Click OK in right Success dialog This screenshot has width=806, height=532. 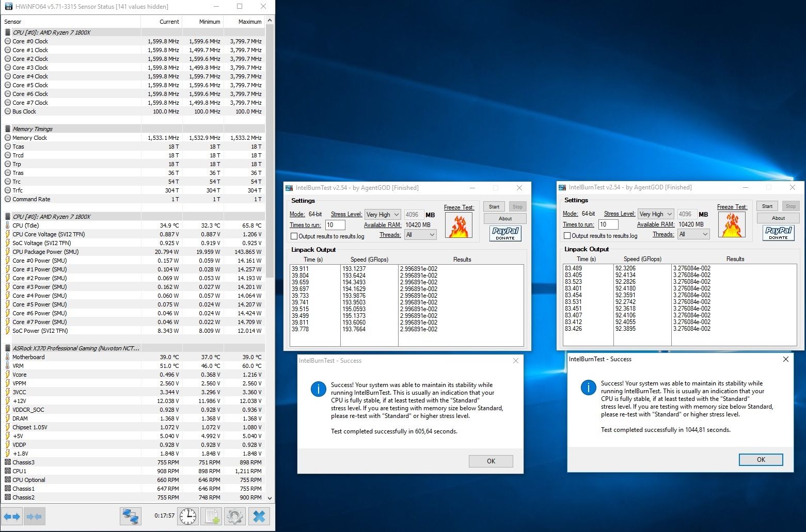[x=761, y=460]
